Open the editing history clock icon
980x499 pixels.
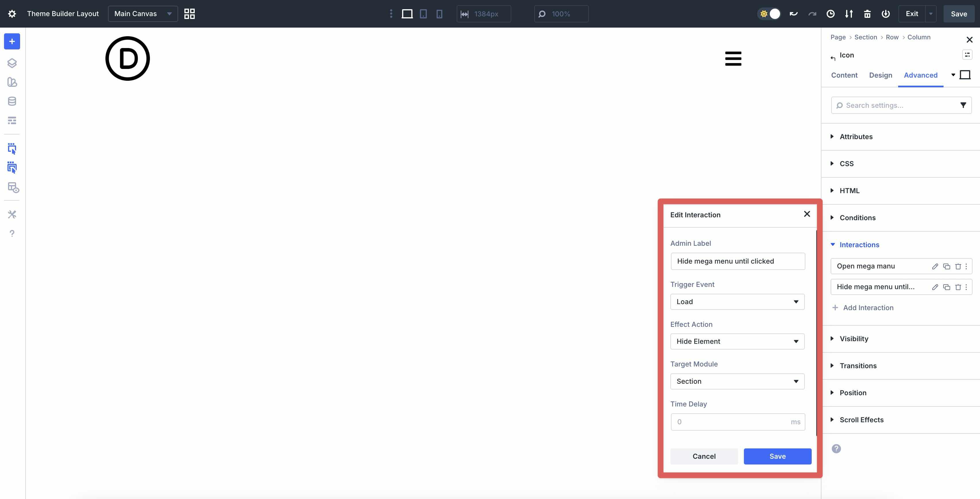(x=830, y=14)
